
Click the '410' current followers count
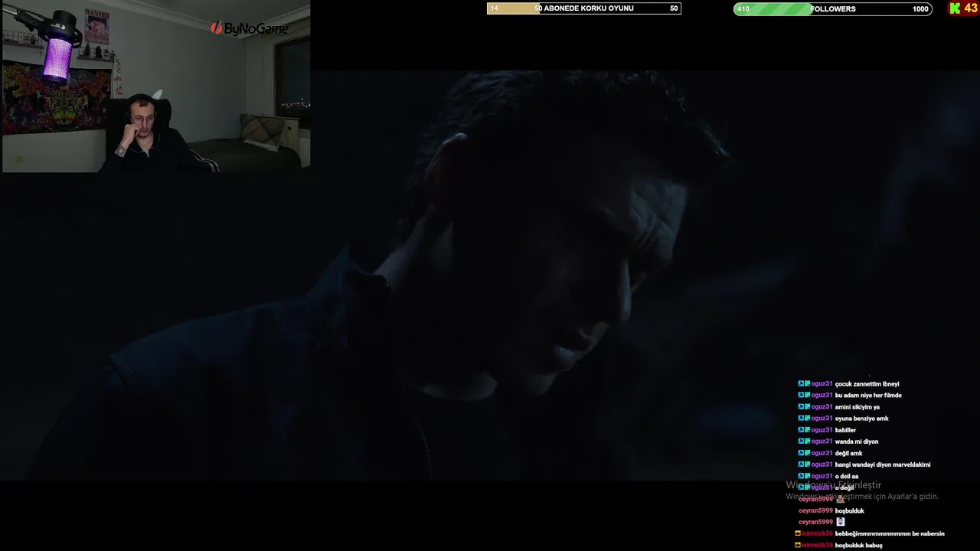pyautogui.click(x=743, y=8)
